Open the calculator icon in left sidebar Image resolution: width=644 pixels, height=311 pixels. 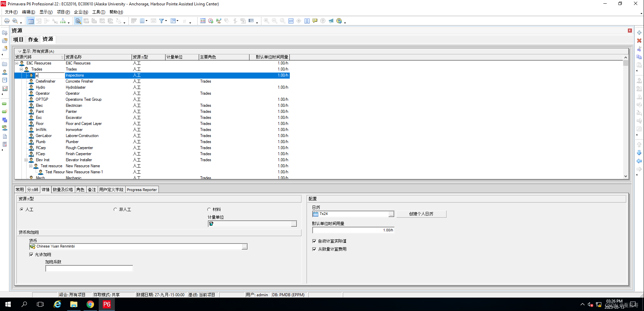point(5,144)
